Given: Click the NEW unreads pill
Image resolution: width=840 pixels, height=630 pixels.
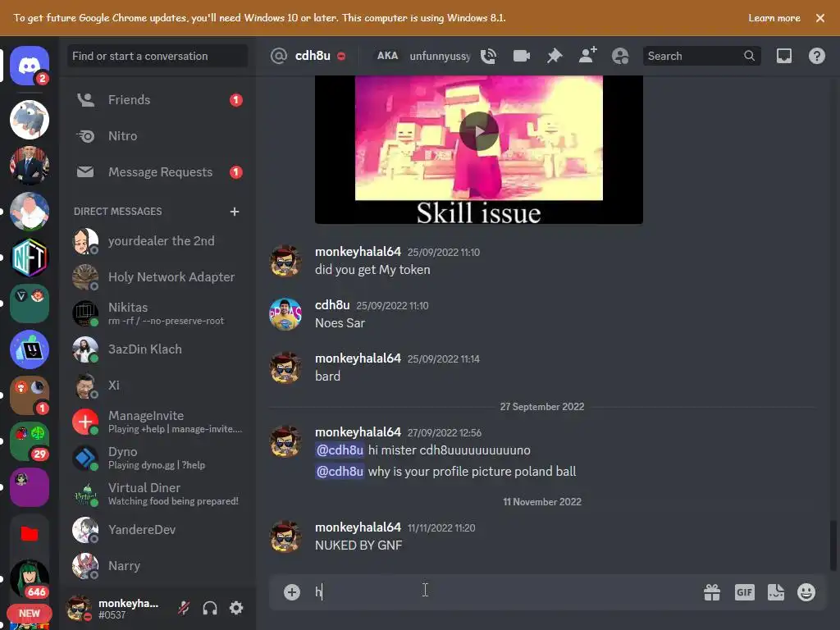Looking at the screenshot, I should pos(30,614).
